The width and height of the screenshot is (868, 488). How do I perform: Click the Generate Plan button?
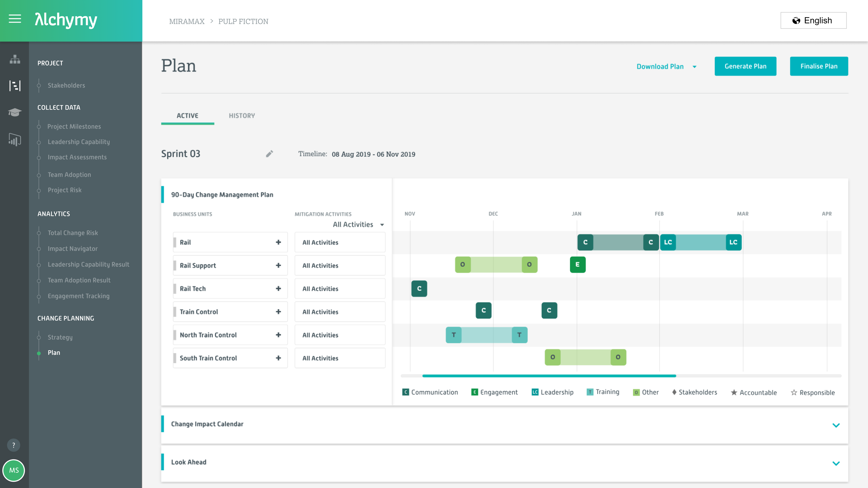746,66
